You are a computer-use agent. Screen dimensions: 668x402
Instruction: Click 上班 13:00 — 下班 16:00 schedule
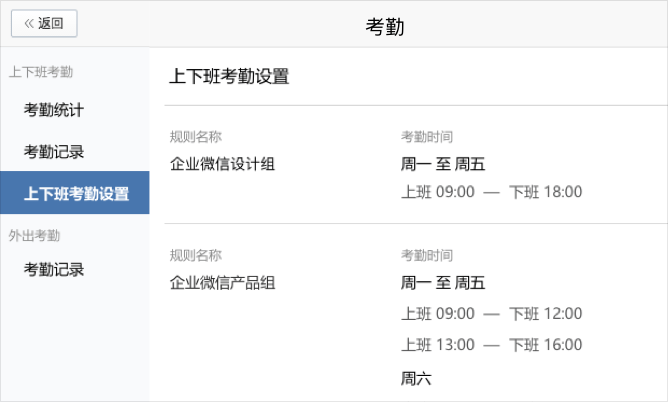click(492, 345)
